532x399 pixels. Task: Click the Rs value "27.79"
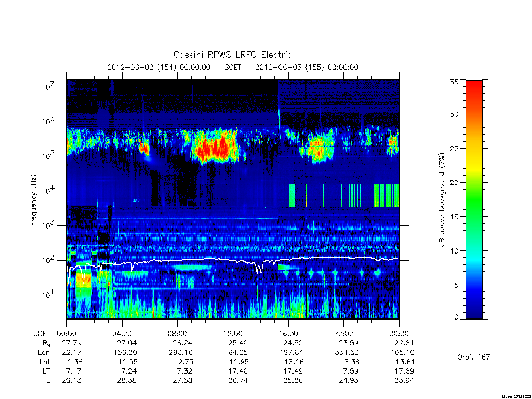(72, 343)
